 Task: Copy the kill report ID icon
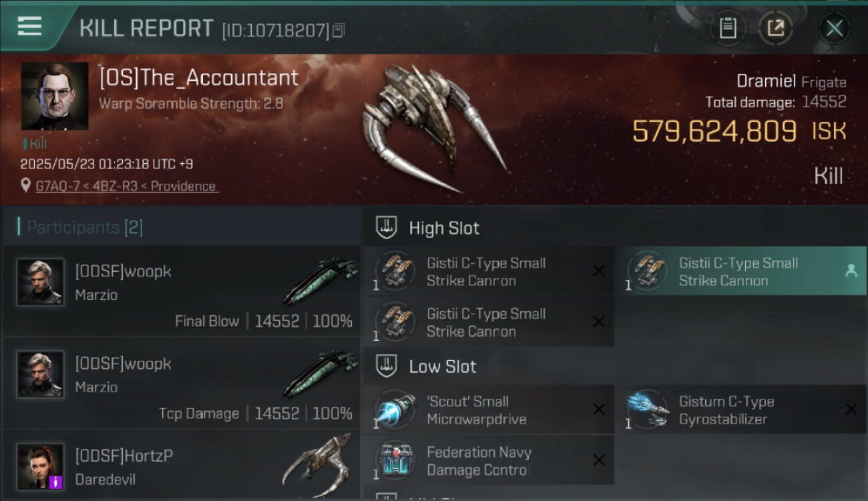pos(339,30)
